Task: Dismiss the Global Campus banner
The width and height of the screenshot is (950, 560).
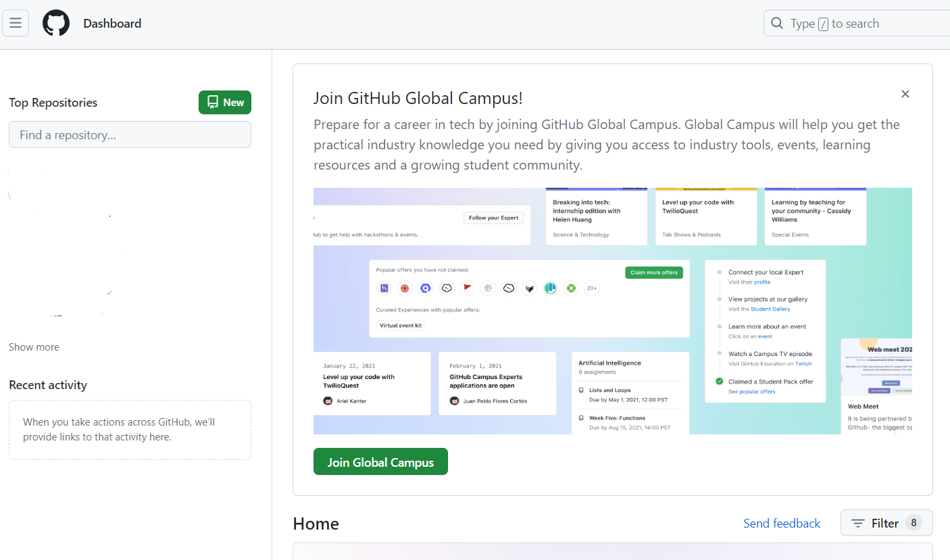Action: click(x=905, y=94)
